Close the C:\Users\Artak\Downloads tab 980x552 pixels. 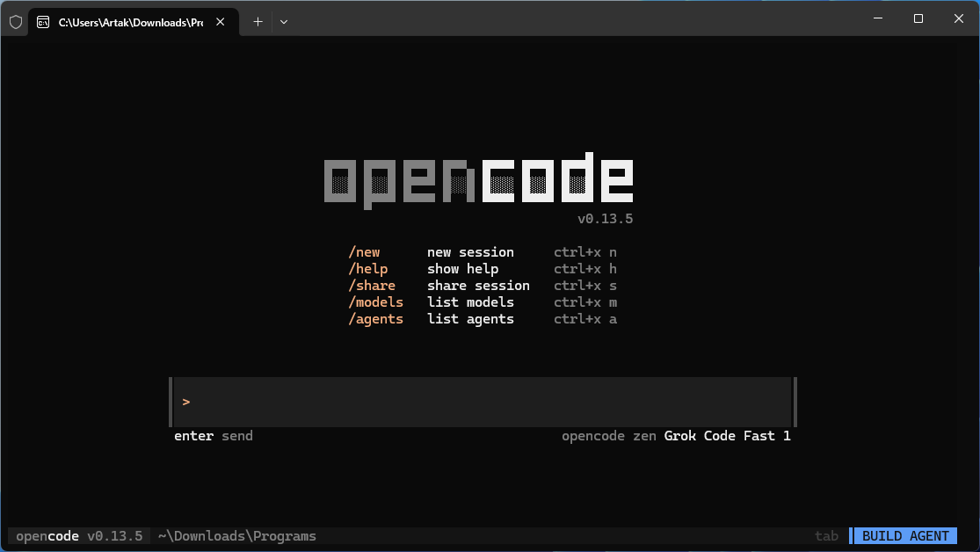point(220,22)
